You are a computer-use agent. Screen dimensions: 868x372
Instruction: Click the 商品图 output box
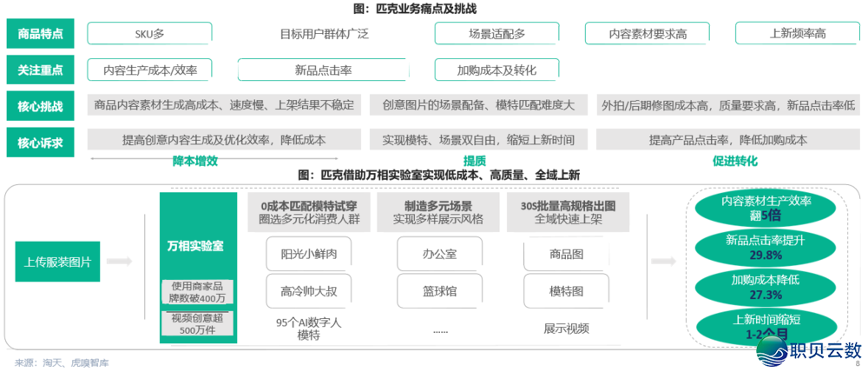point(566,254)
